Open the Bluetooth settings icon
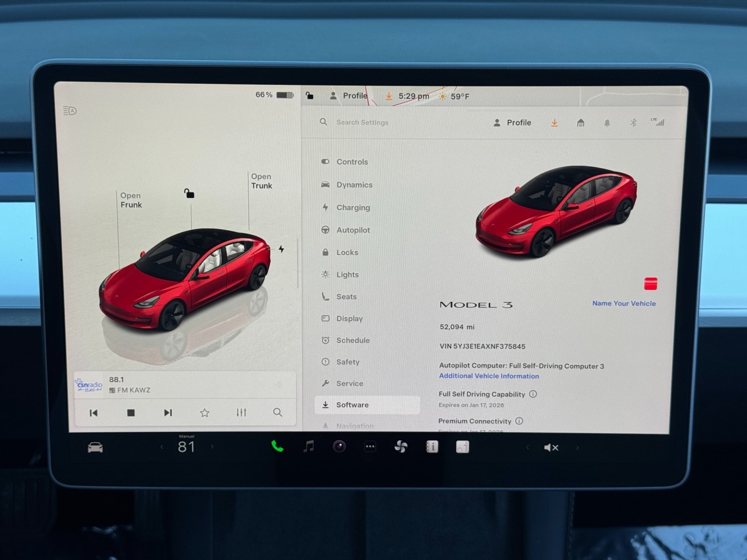This screenshot has height=560, width=747. 633,123
